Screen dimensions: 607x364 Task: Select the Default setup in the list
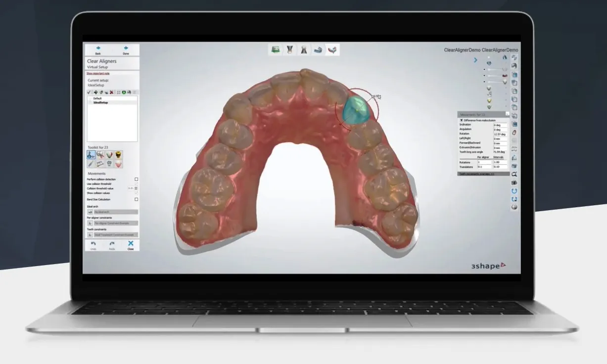[97, 98]
